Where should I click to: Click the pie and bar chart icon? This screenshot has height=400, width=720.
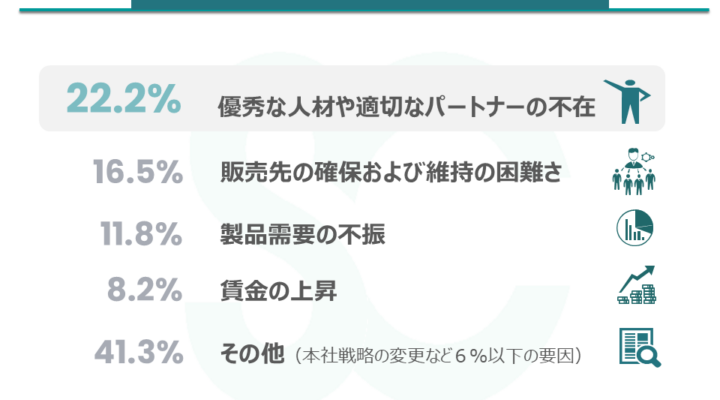[635, 229]
